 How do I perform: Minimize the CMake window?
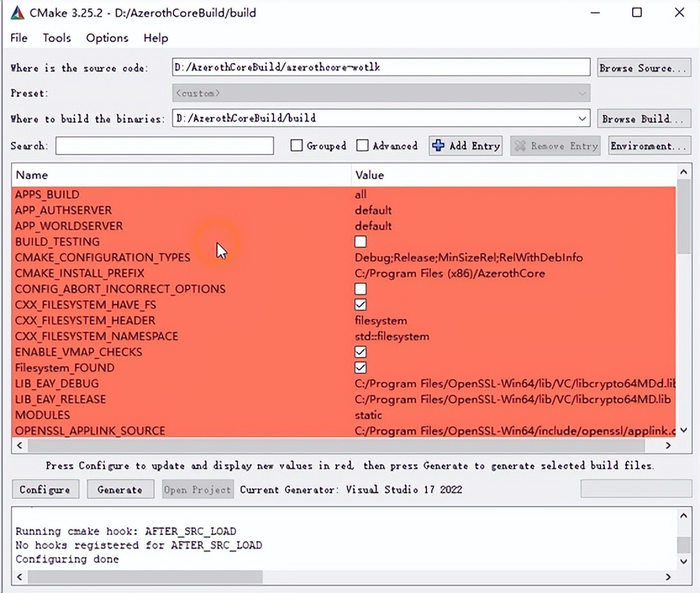click(595, 12)
